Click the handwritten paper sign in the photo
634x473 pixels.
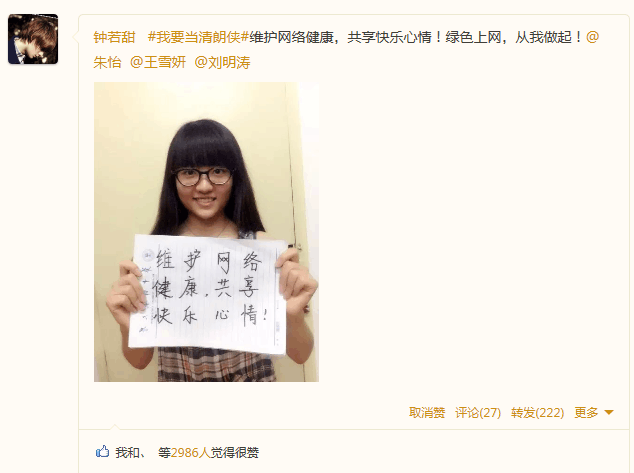(x=208, y=294)
